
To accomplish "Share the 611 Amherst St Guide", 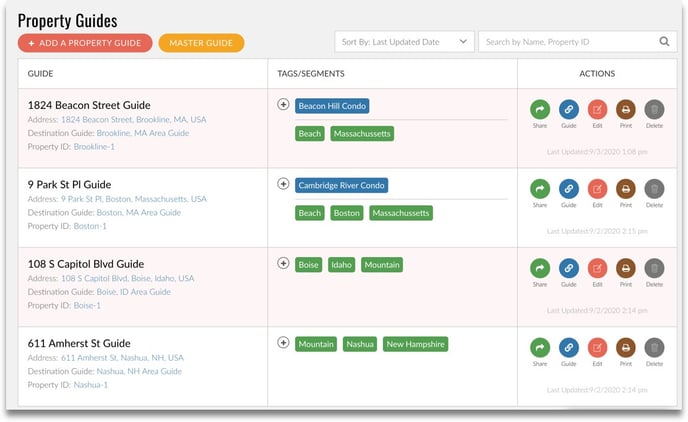I will click(x=540, y=347).
